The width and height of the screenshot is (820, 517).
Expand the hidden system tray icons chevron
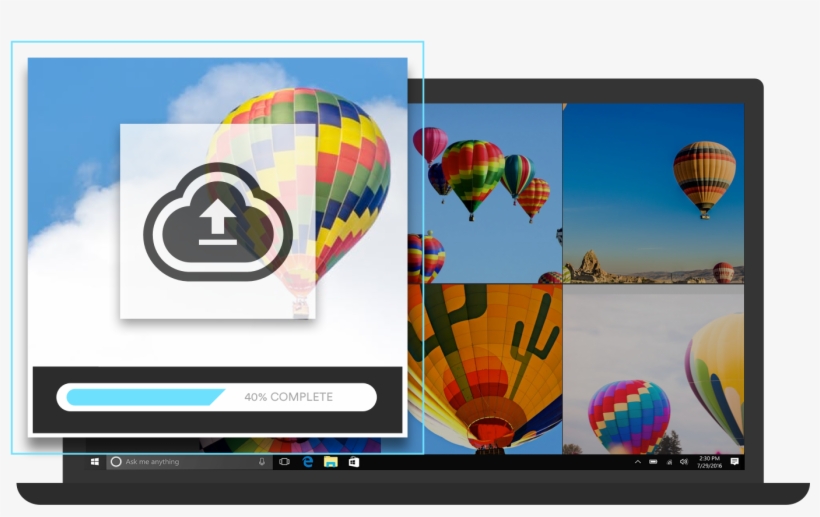pyautogui.click(x=637, y=462)
